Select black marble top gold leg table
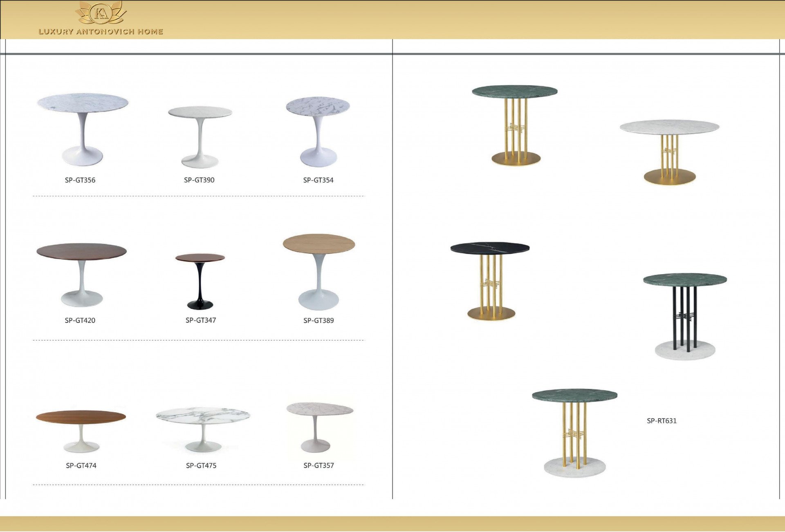785x532 pixels. [x=490, y=280]
